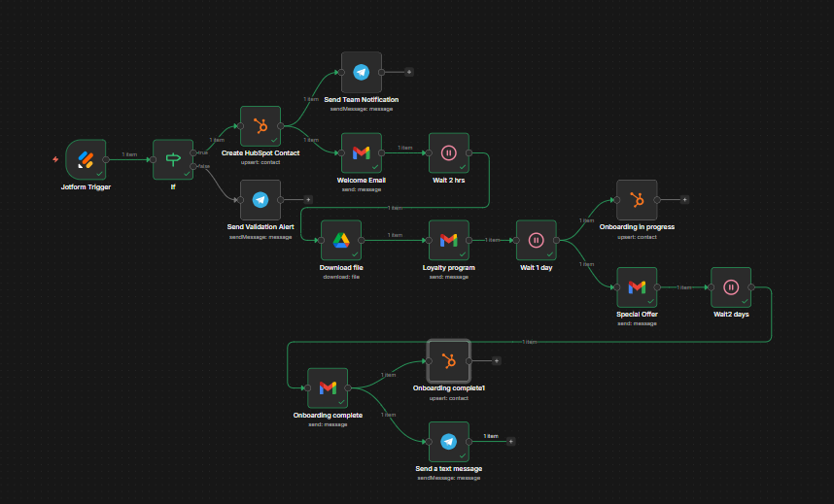
Task: Add a node after Onboarding complete1
Action: pos(497,361)
